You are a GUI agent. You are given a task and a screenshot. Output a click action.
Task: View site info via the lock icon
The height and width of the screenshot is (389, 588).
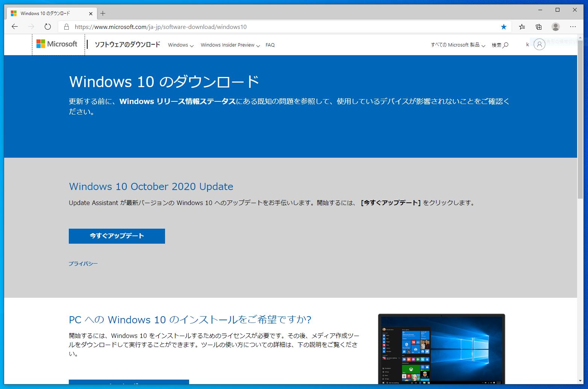pos(67,27)
